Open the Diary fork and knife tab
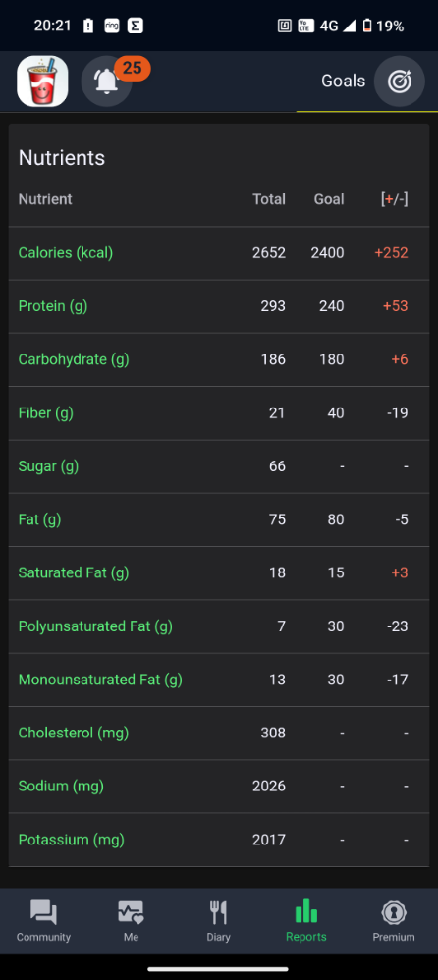 coord(219,921)
